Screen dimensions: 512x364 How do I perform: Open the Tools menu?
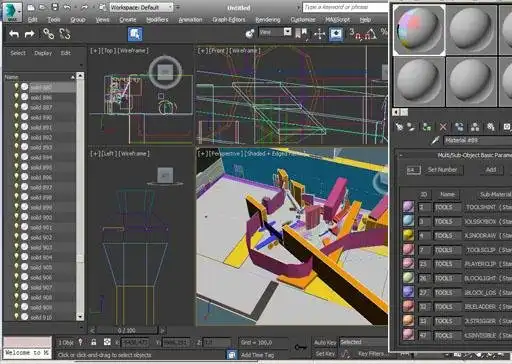(x=54, y=20)
